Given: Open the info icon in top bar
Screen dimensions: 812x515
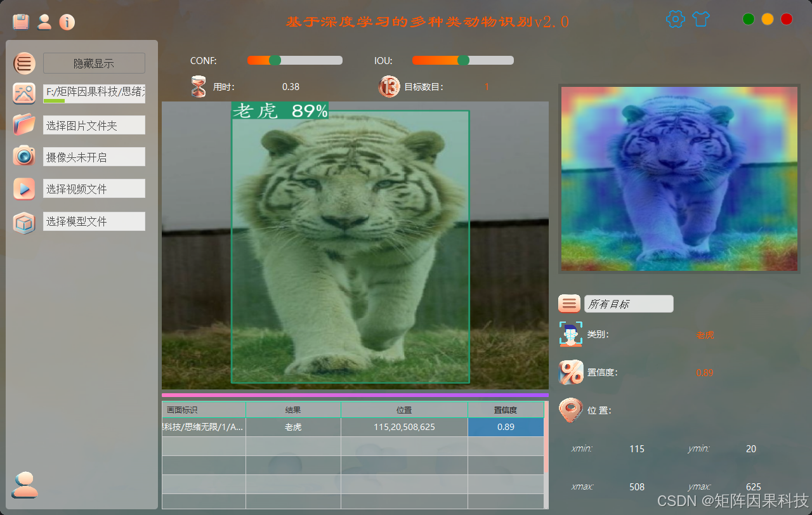Looking at the screenshot, I should [67, 22].
